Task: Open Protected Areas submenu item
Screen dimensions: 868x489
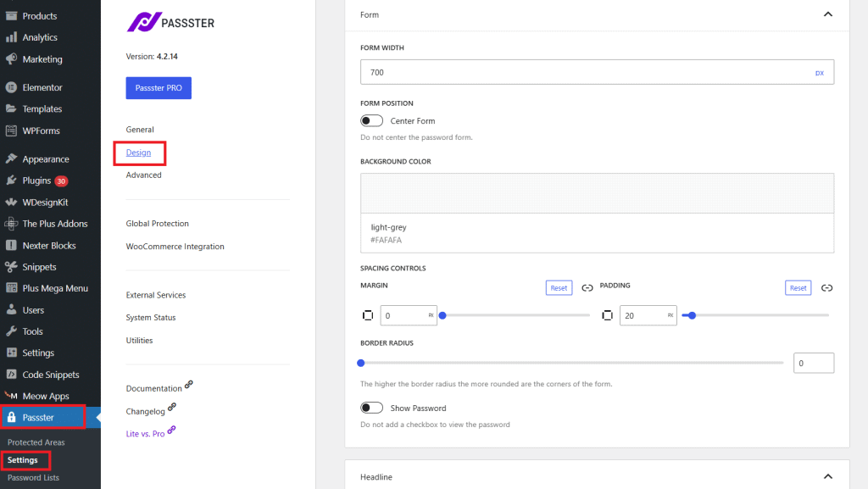Action: pos(36,442)
